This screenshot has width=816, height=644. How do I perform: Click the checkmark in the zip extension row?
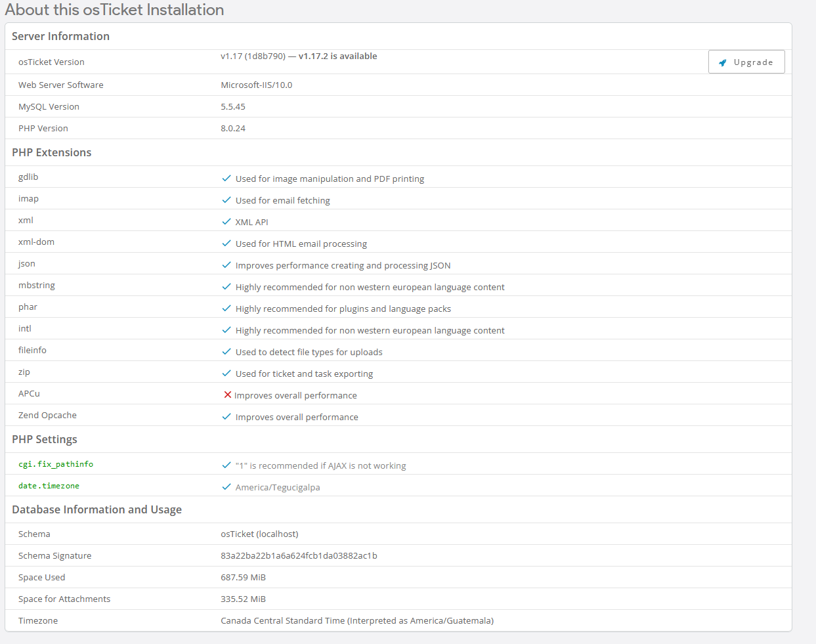tap(226, 374)
